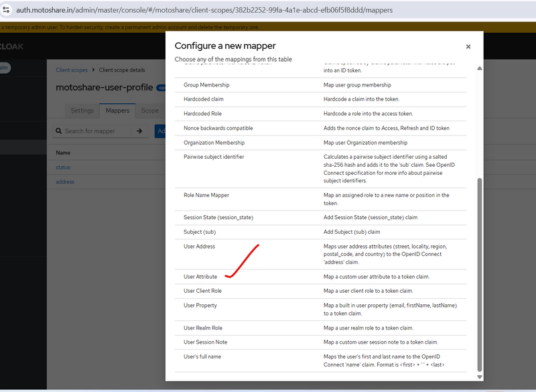Screen dimensions: 536x392
Task: Close the Configure a new mapper dialog
Action: click(x=468, y=47)
